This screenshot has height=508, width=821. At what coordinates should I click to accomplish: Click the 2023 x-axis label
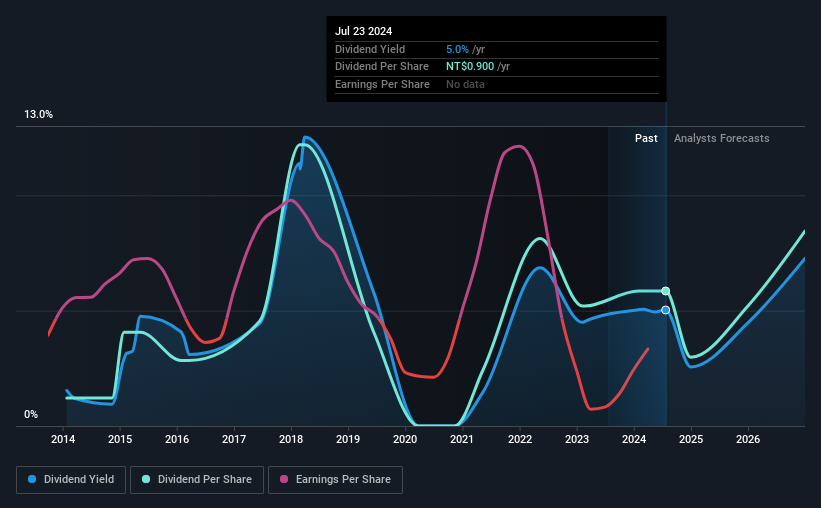tap(577, 439)
